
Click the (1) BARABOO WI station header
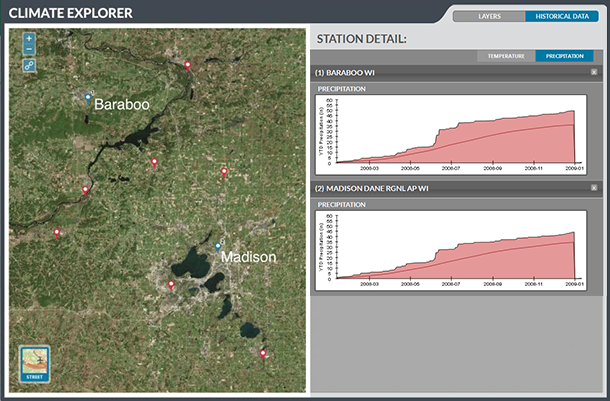coord(458,73)
